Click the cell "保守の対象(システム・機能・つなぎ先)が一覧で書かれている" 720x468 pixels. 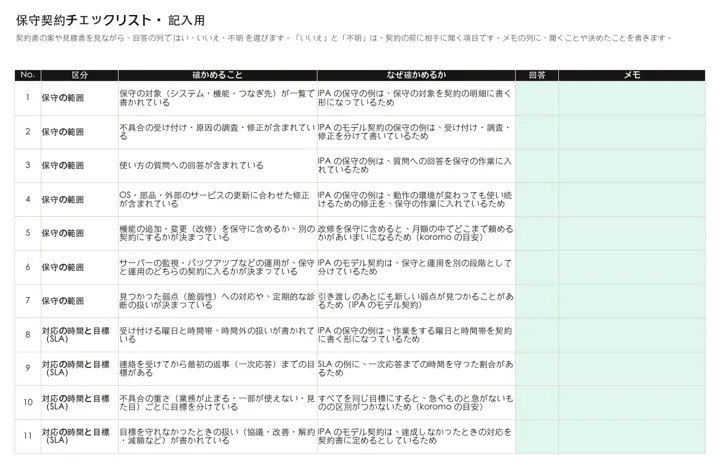pos(217,98)
